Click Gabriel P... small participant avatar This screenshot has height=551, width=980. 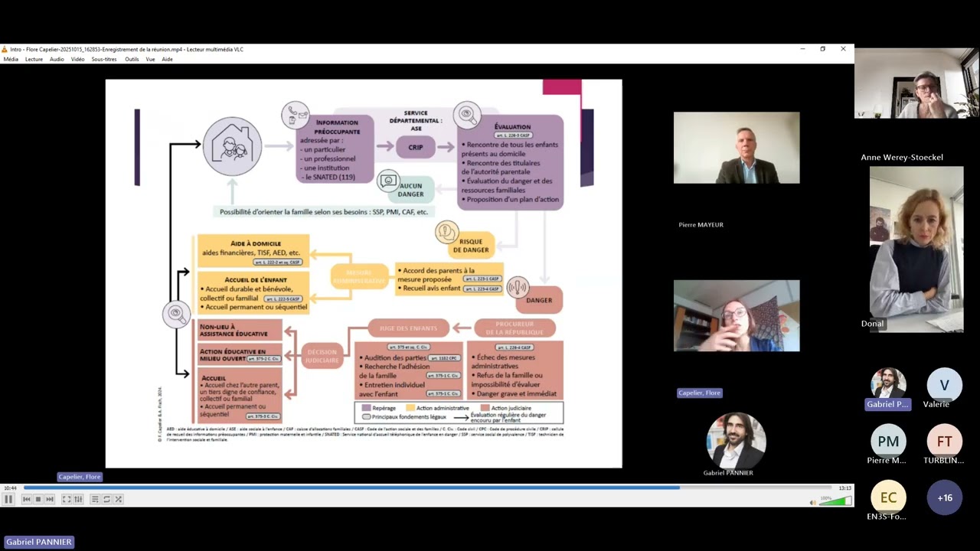(888, 384)
